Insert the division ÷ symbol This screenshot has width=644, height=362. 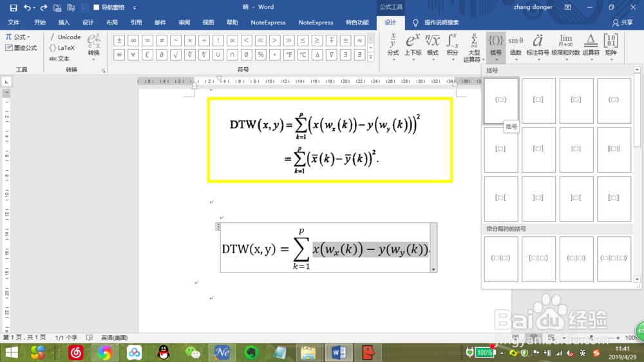point(204,41)
